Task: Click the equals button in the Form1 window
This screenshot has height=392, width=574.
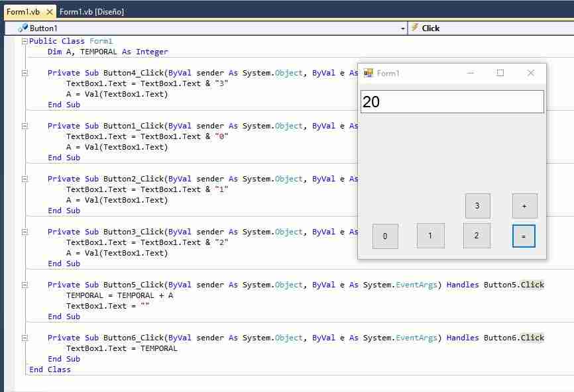Action: click(524, 236)
